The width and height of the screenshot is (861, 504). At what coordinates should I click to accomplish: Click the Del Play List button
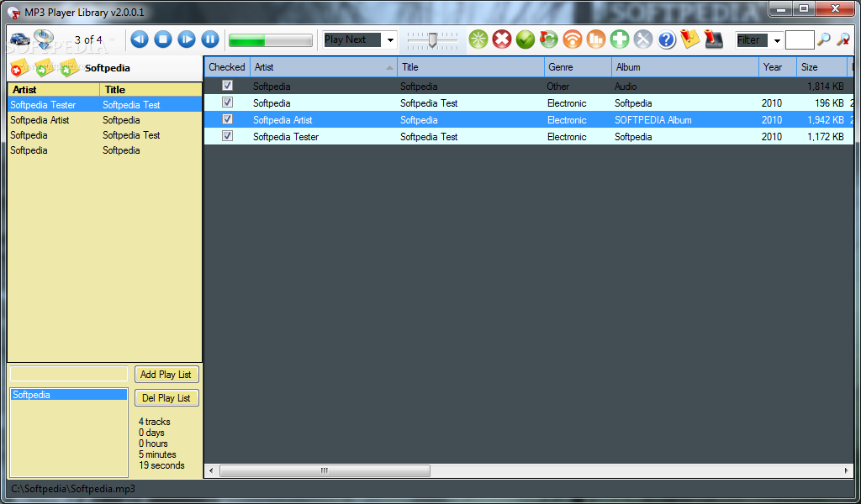(x=166, y=397)
